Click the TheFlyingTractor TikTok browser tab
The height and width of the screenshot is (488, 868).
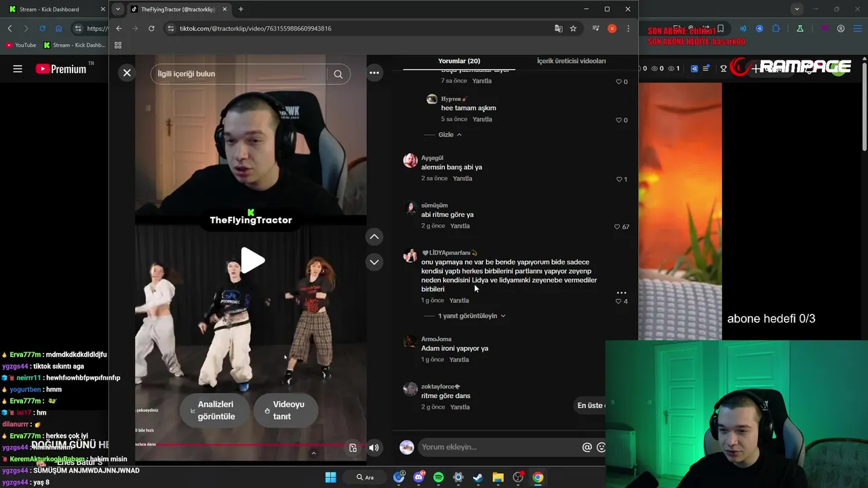point(178,9)
